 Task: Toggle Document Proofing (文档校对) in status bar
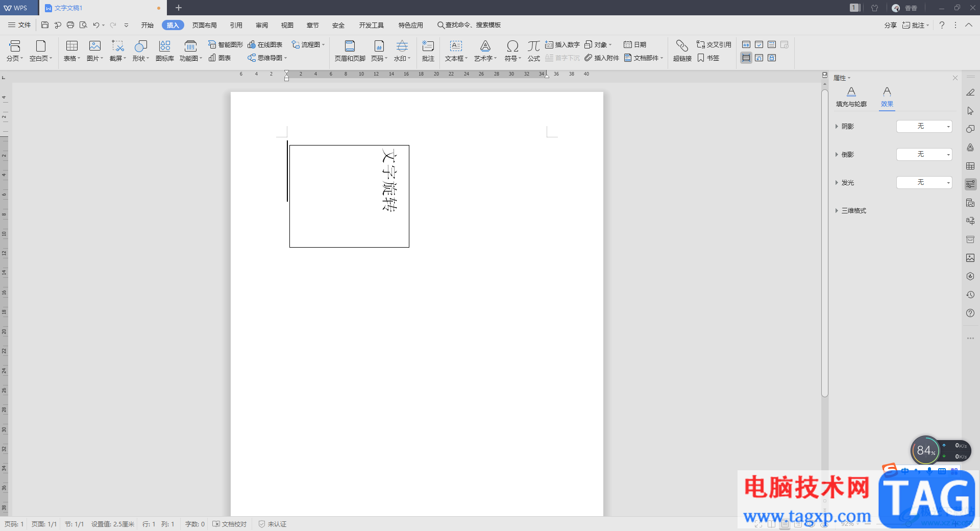tap(230, 524)
